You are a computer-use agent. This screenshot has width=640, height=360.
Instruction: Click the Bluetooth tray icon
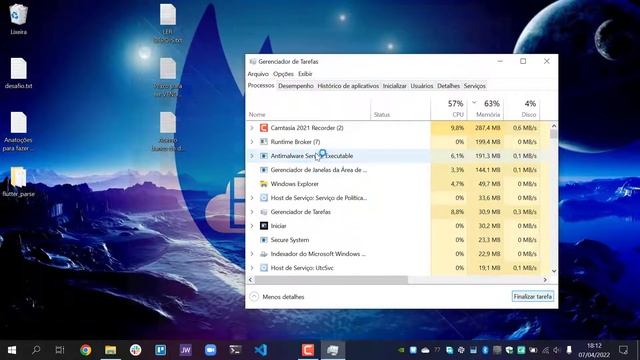click(485, 350)
